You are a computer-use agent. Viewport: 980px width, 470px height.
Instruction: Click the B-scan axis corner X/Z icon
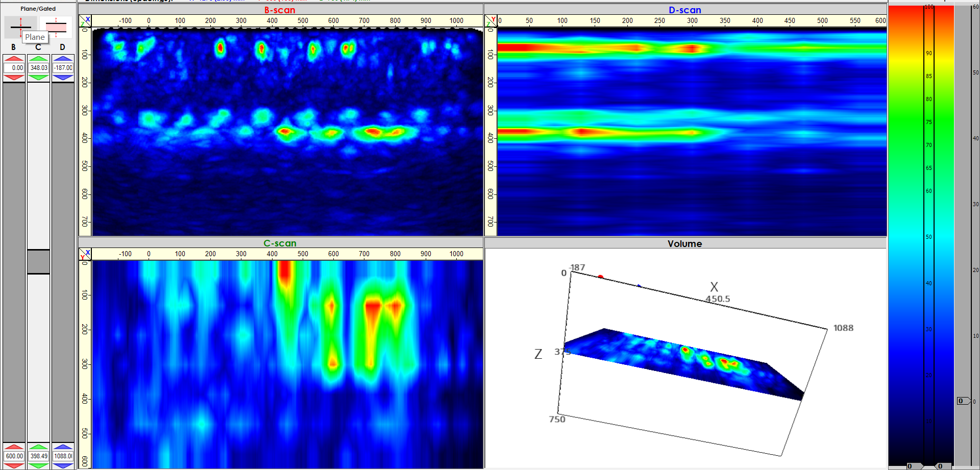coord(85,21)
